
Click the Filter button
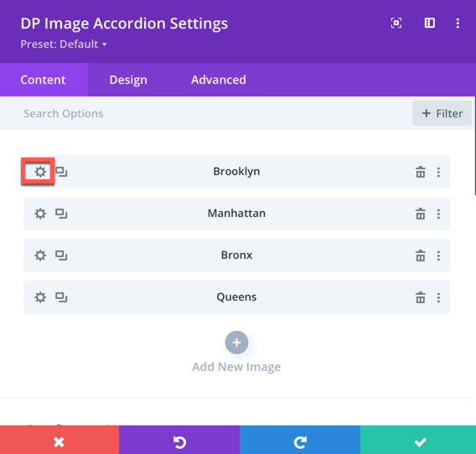(x=442, y=113)
